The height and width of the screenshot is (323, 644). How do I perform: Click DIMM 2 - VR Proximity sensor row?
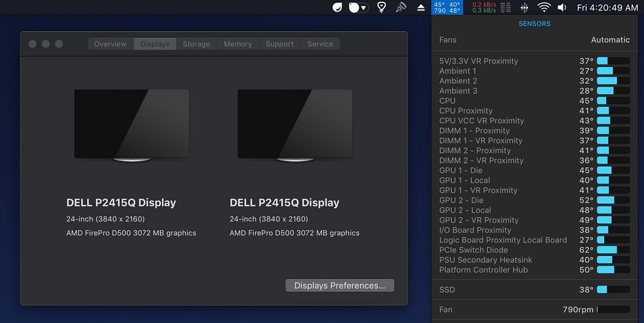pos(535,161)
